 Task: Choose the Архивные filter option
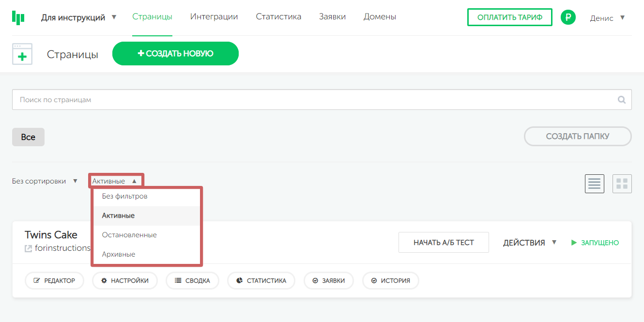[119, 254]
